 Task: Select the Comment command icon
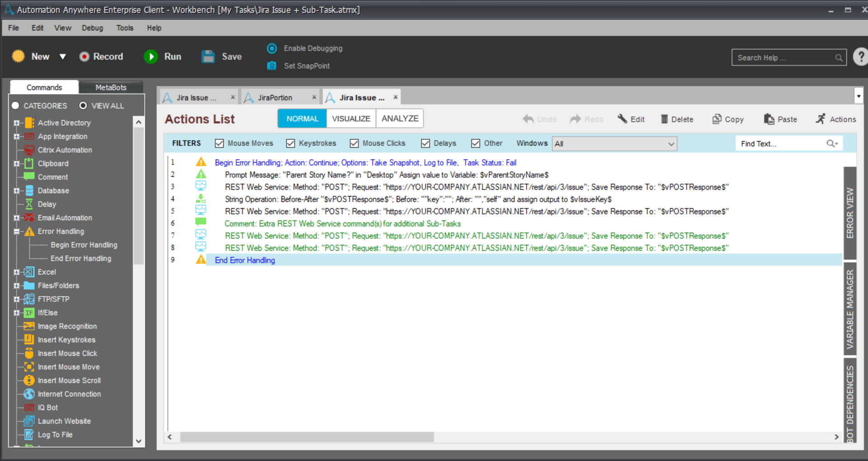[29, 177]
